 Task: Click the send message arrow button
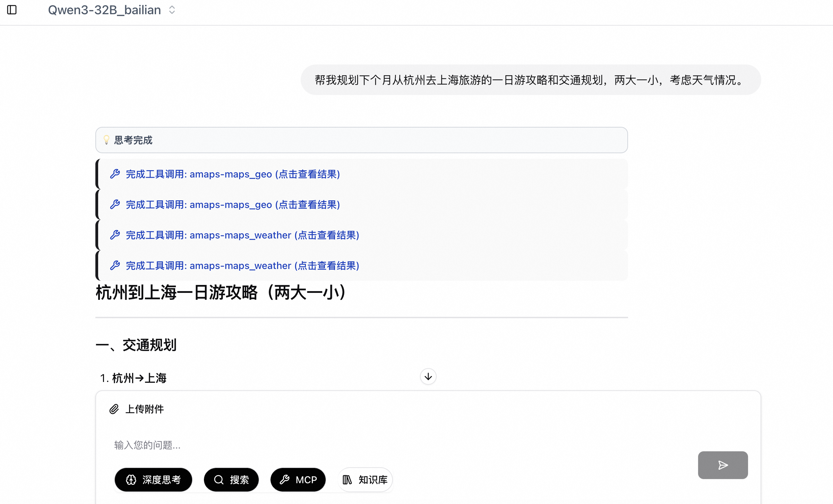[x=723, y=465]
